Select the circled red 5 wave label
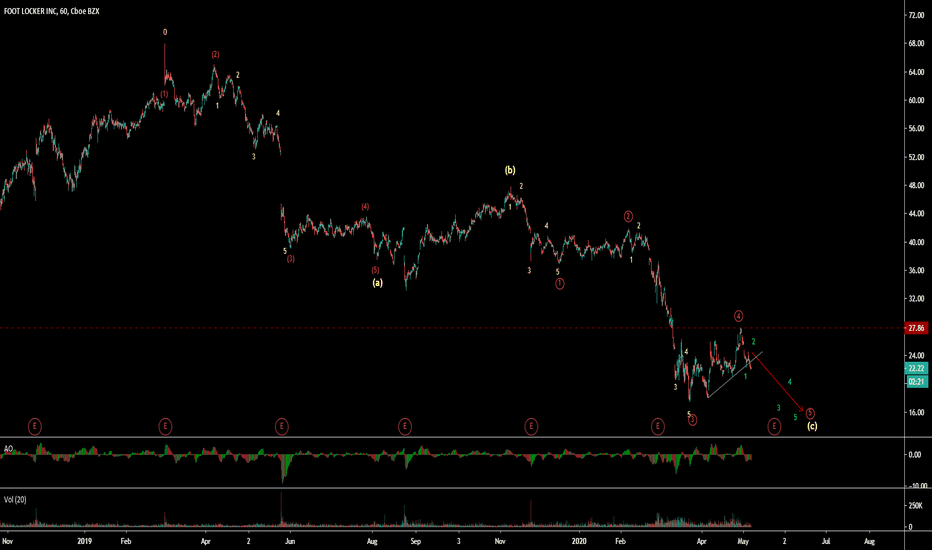Viewport: 932px width, 550px height. tap(810, 413)
